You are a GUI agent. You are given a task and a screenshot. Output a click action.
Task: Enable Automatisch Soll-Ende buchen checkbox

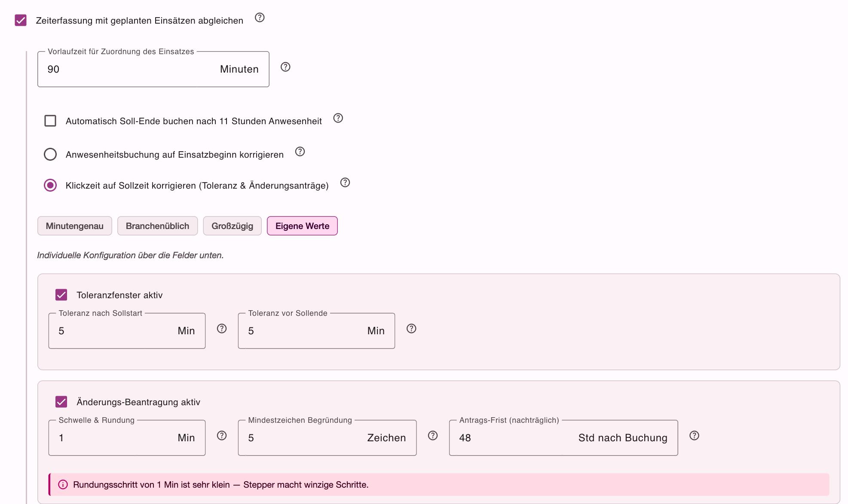coord(50,121)
